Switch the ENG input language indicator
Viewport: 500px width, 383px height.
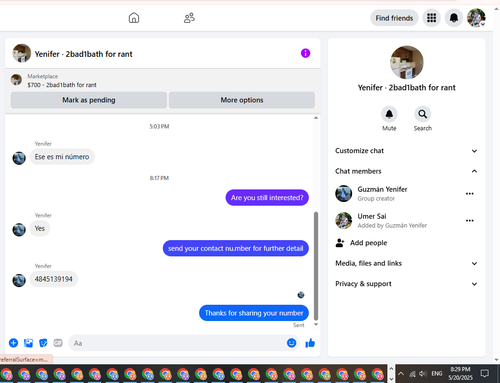point(437,374)
